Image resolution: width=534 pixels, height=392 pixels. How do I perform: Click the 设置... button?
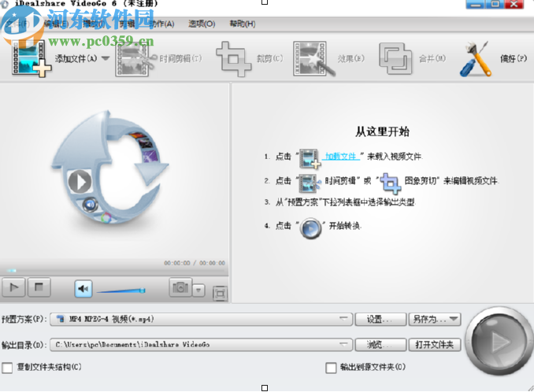coord(380,319)
